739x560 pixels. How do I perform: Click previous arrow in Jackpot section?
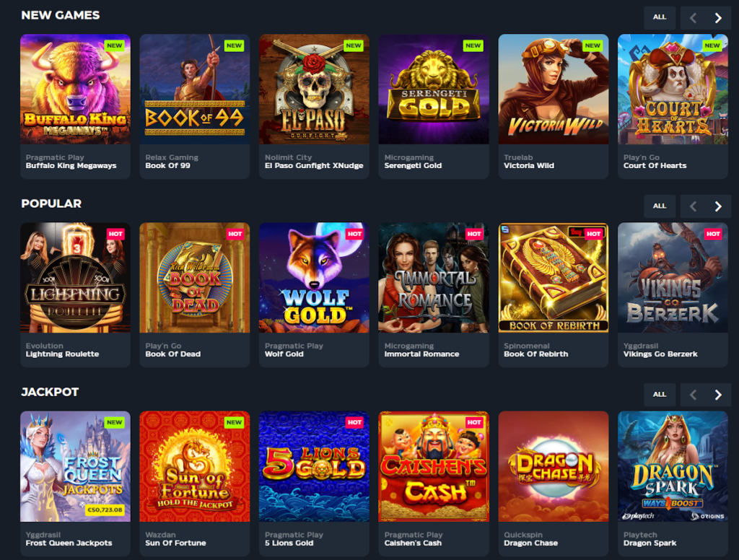694,395
